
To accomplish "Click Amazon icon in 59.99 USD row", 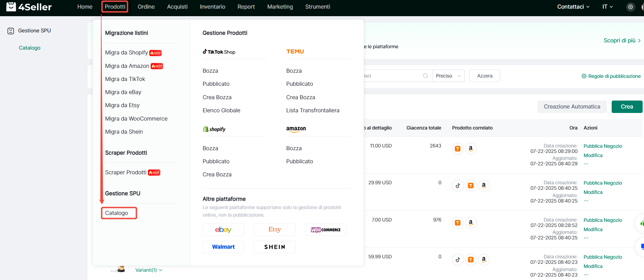I will point(484,260).
